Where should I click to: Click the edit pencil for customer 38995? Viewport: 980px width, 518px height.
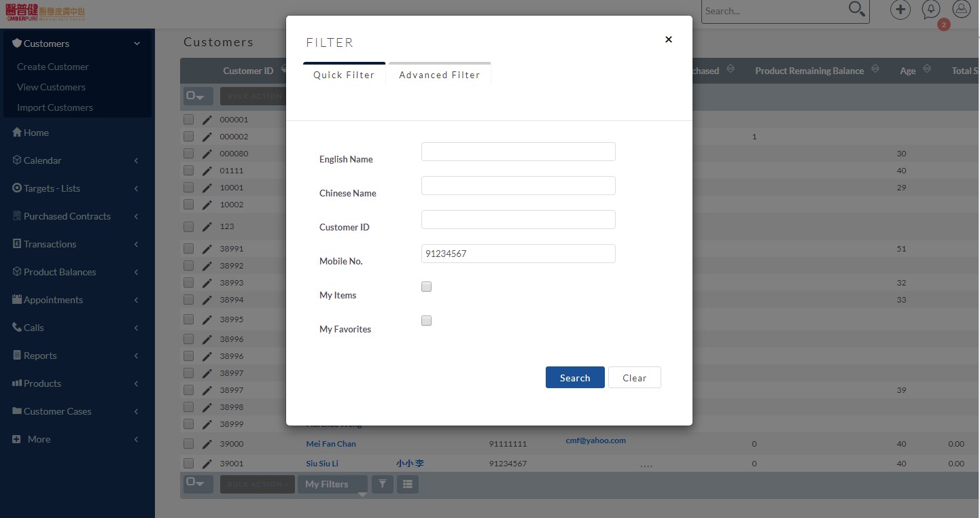tap(207, 320)
